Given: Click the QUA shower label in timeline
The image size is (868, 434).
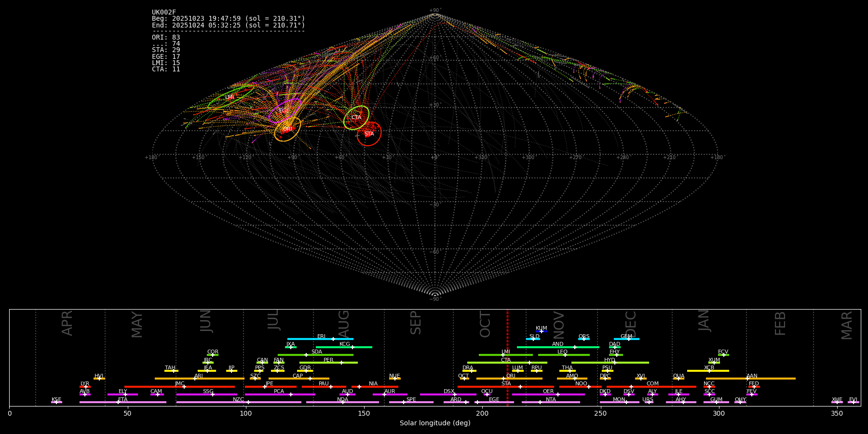Looking at the screenshot, I should point(678,376).
